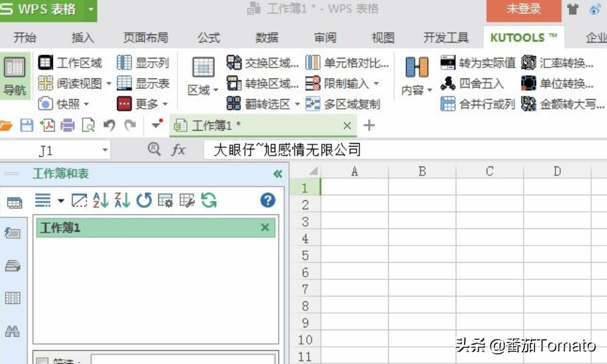Switch to the 公式 Formulas tab
The height and width of the screenshot is (364, 607).
(x=209, y=38)
